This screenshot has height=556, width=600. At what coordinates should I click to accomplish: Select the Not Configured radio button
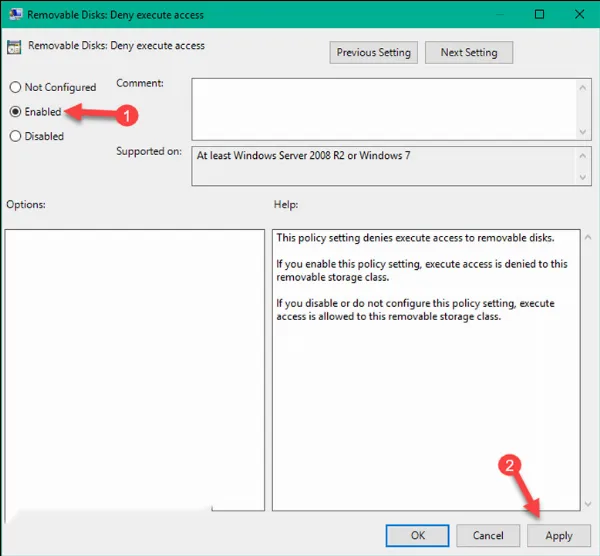click(16, 88)
